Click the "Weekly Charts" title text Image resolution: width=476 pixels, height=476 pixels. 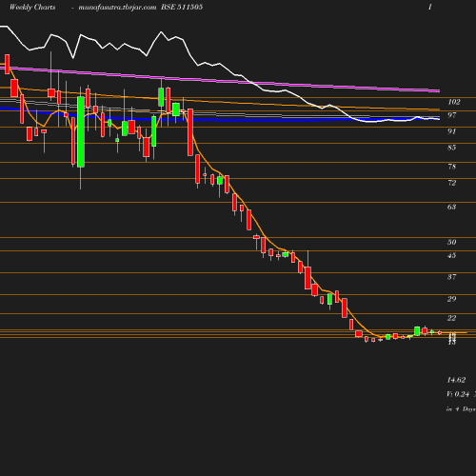pyautogui.click(x=32, y=7)
